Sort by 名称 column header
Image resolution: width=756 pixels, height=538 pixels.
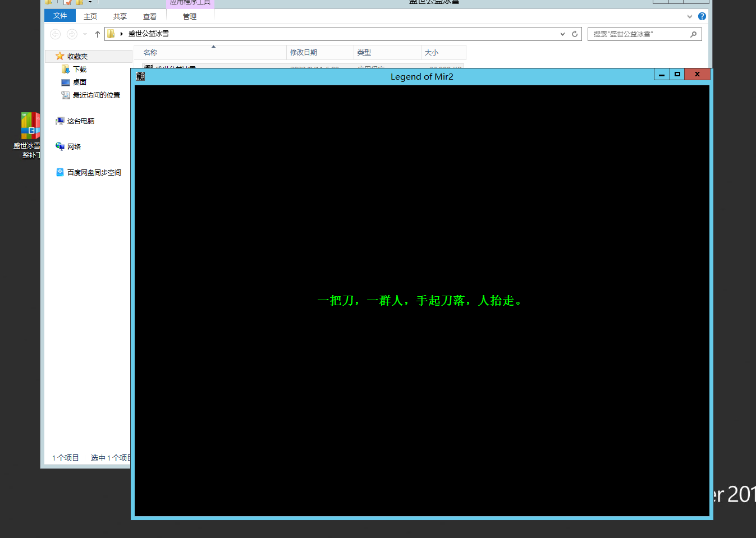(x=150, y=53)
